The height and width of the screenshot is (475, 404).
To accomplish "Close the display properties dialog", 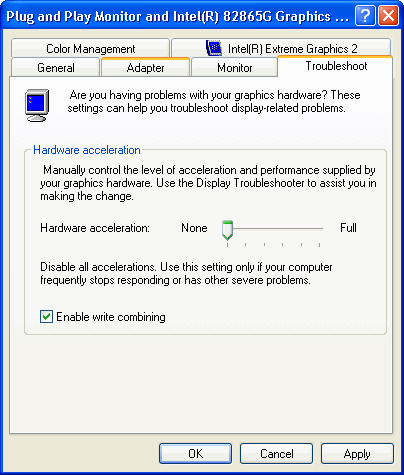I will [388, 16].
